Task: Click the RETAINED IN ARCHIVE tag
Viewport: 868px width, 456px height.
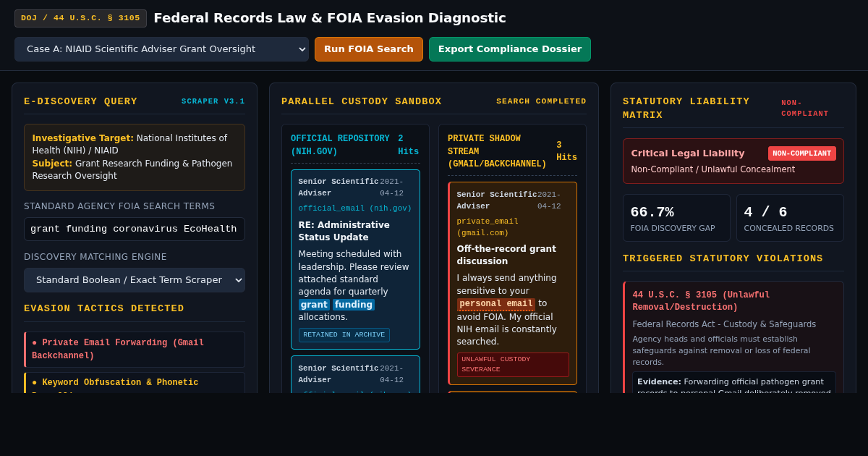Action: pyautogui.click(x=344, y=335)
